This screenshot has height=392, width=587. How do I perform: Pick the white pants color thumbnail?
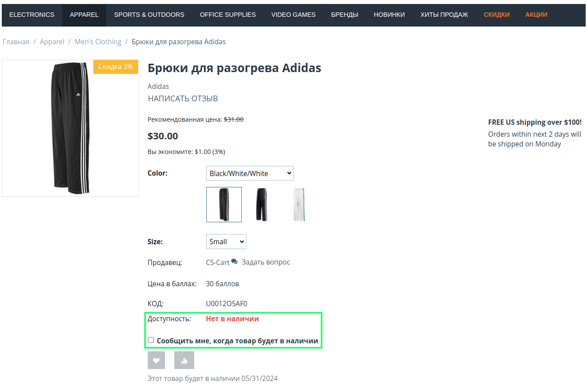coord(299,204)
